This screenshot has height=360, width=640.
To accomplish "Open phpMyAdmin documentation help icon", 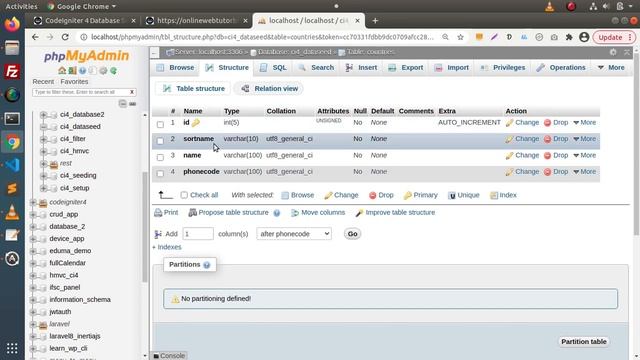I will pos(82,71).
